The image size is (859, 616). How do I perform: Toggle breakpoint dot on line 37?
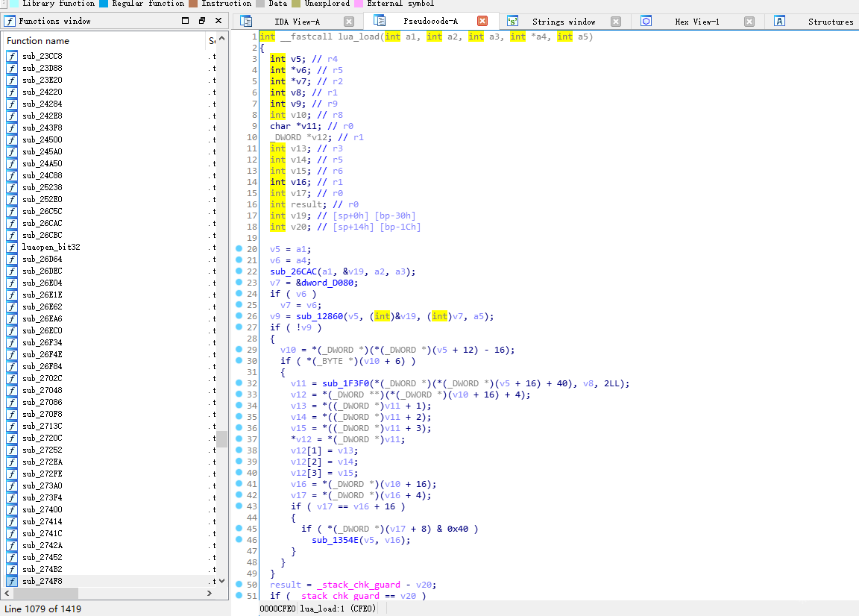[239, 439]
